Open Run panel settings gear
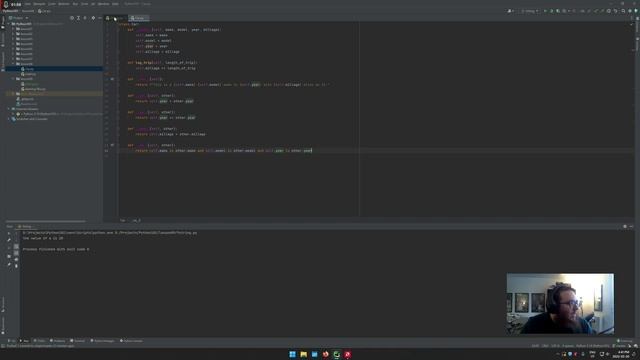Image resolution: width=640 pixels, height=360 pixels. click(625, 227)
